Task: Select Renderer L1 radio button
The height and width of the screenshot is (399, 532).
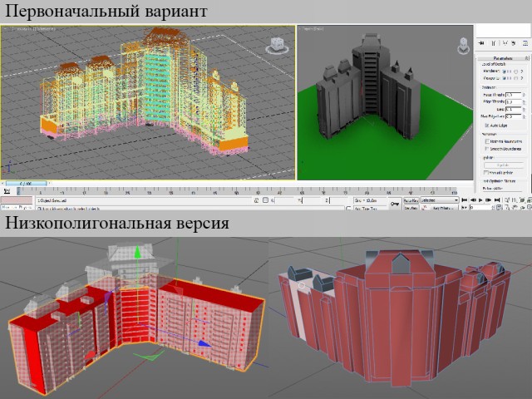Action: (x=505, y=71)
